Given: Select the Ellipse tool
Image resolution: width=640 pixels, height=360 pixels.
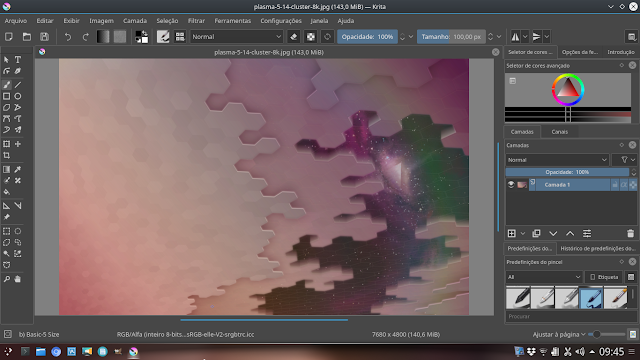Looking at the screenshot, I should click(x=18, y=96).
